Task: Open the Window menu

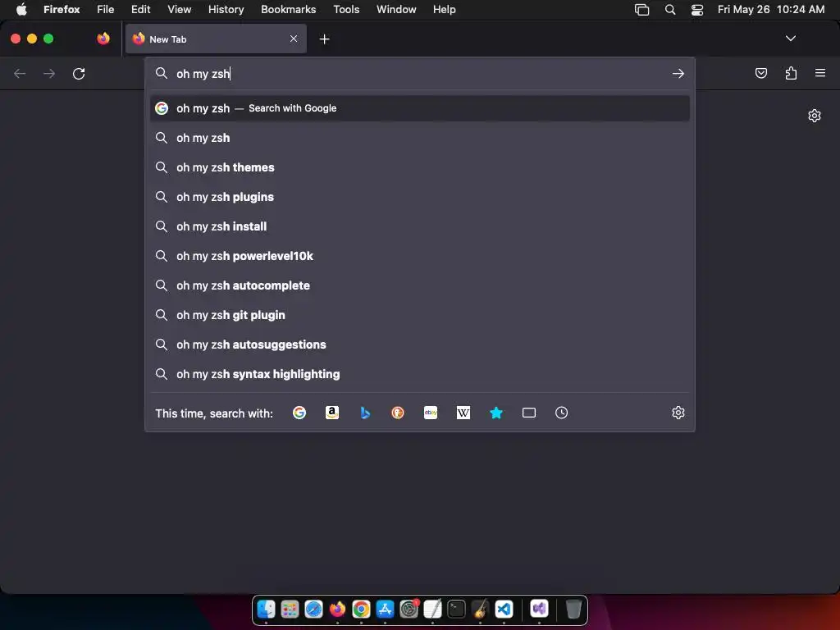Action: 396,9
